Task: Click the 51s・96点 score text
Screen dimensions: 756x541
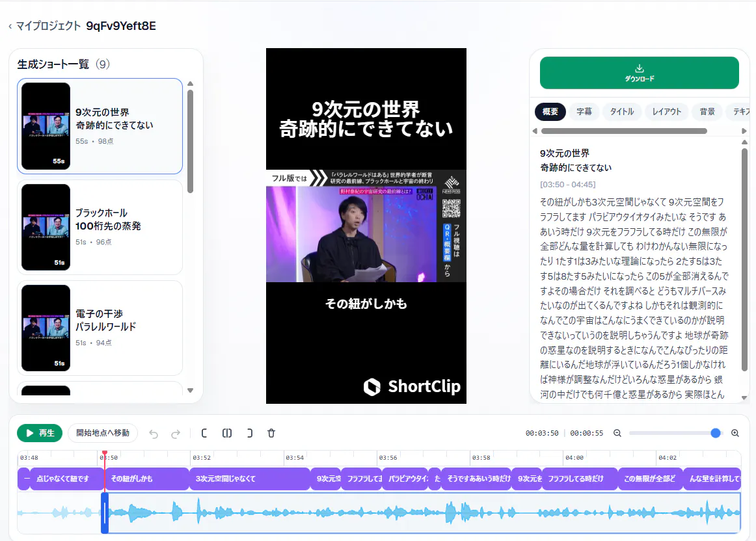Action: tap(94, 242)
